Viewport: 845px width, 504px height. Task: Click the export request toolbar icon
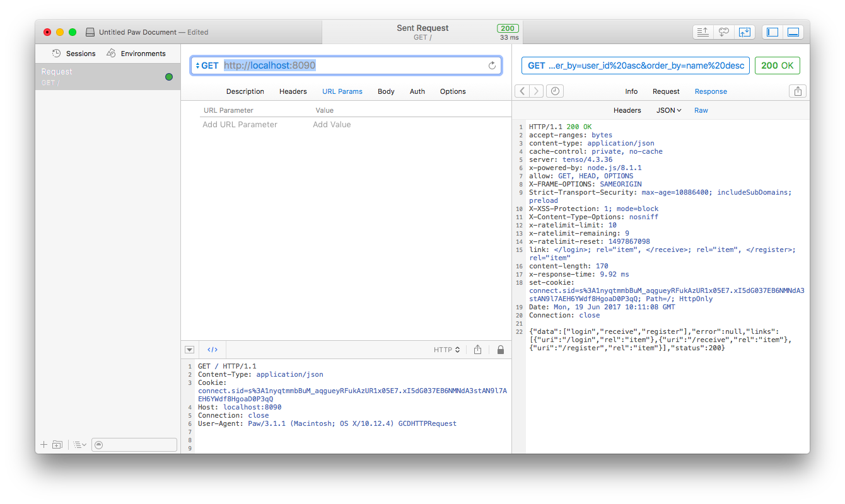click(x=702, y=31)
